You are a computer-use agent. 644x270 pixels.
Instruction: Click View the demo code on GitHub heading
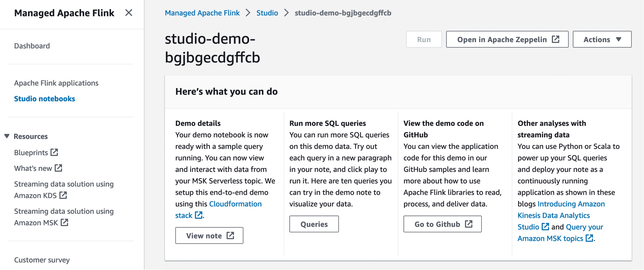[444, 129]
